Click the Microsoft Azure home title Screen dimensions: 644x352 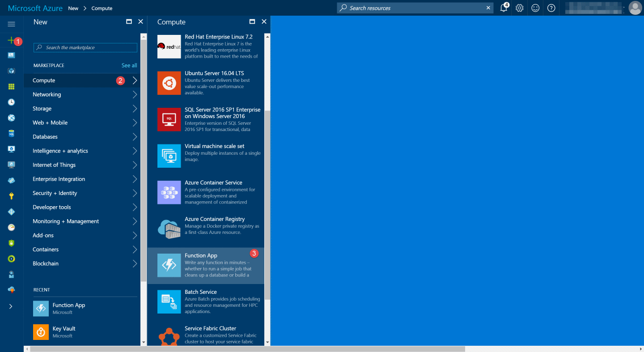(35, 8)
